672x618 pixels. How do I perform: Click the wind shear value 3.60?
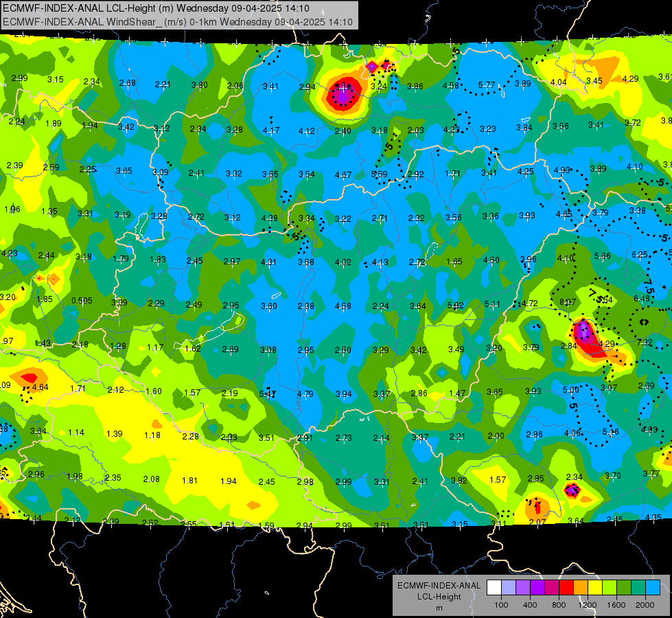269,306
